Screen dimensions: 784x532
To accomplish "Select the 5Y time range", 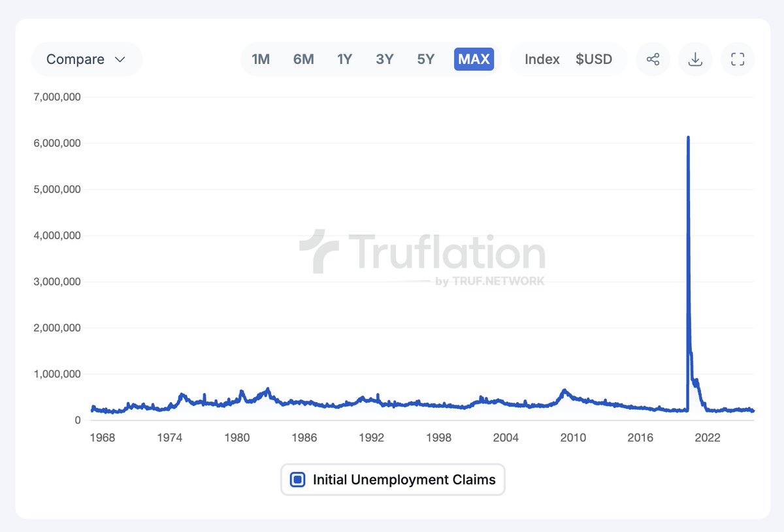I will (425, 59).
